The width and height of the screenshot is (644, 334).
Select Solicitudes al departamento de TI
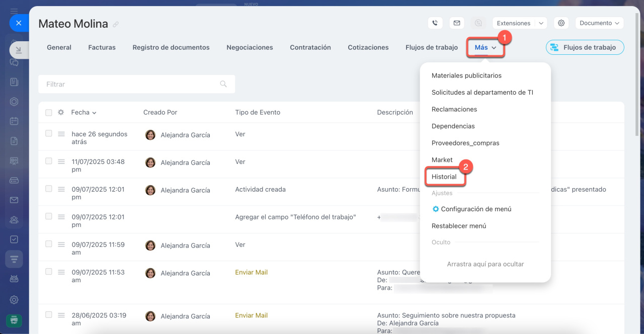point(482,93)
